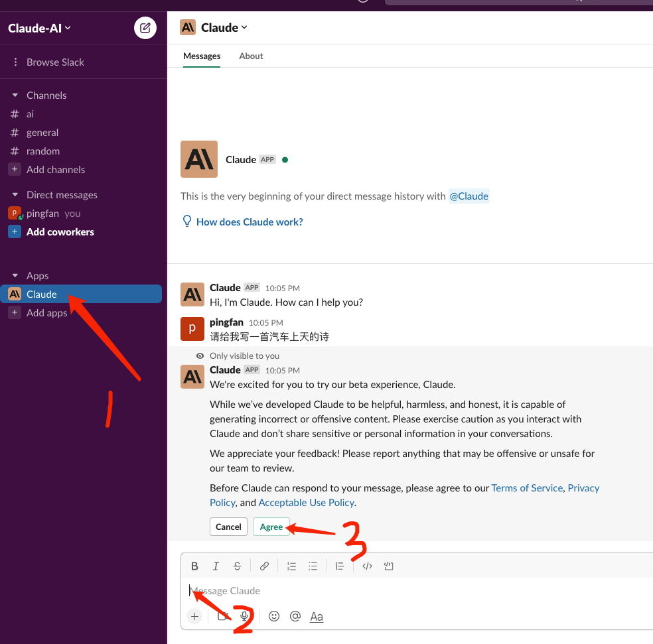The height and width of the screenshot is (644, 653).
Task: Click Claude sender name in greeting message
Action: click(x=225, y=288)
